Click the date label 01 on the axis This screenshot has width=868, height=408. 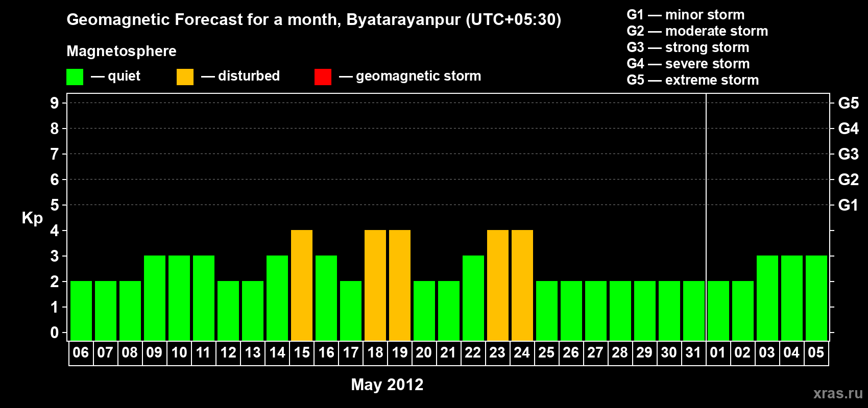[x=718, y=352]
